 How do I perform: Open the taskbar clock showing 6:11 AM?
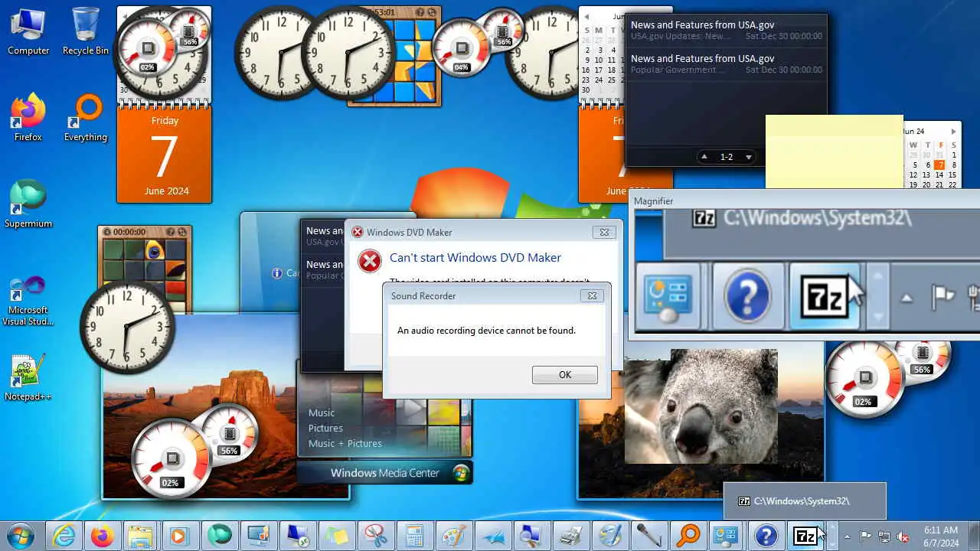pyautogui.click(x=940, y=536)
